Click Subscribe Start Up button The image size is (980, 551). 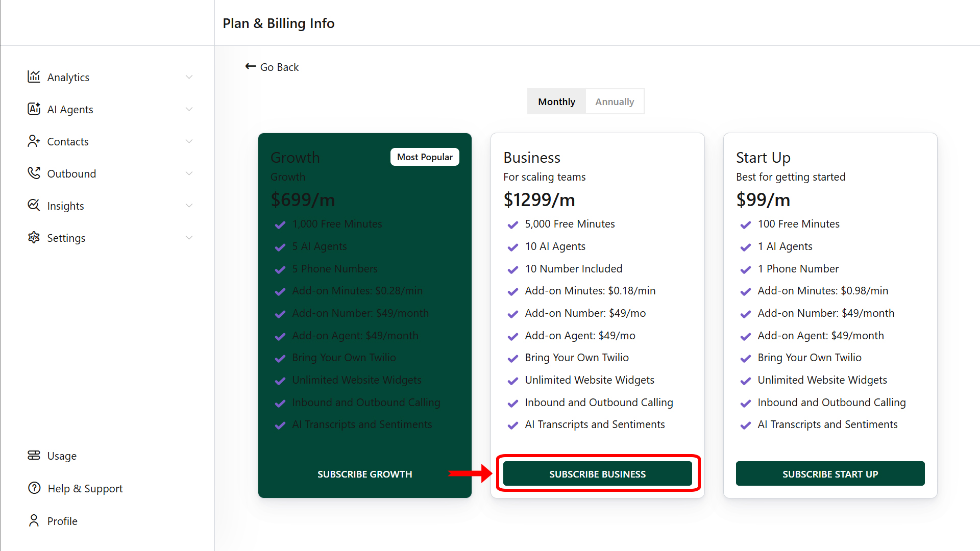coord(830,474)
